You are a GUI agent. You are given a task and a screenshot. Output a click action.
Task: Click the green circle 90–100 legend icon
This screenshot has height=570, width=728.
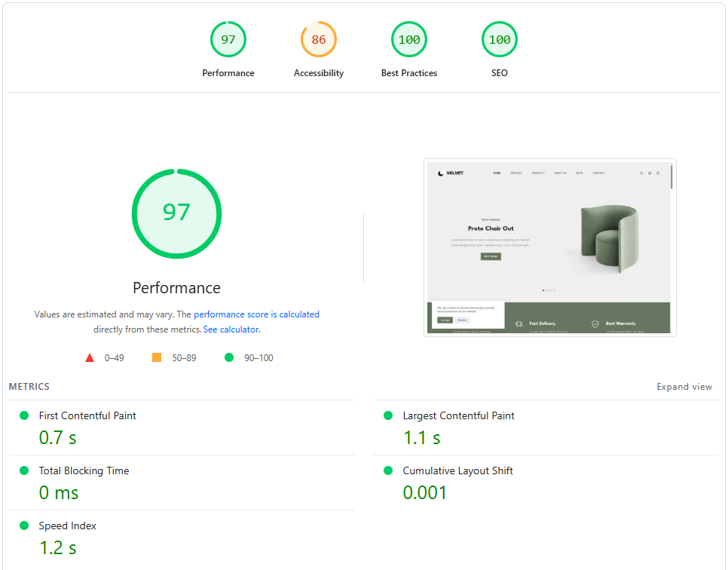(229, 357)
